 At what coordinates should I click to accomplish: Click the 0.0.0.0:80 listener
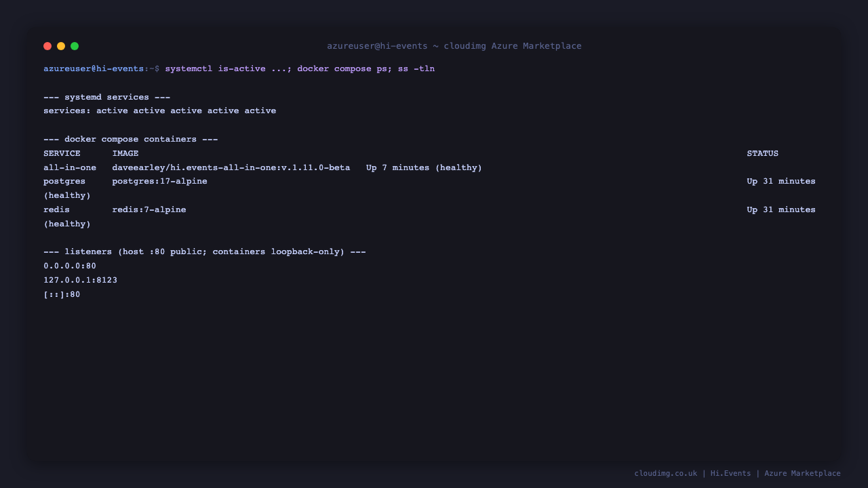point(70,266)
